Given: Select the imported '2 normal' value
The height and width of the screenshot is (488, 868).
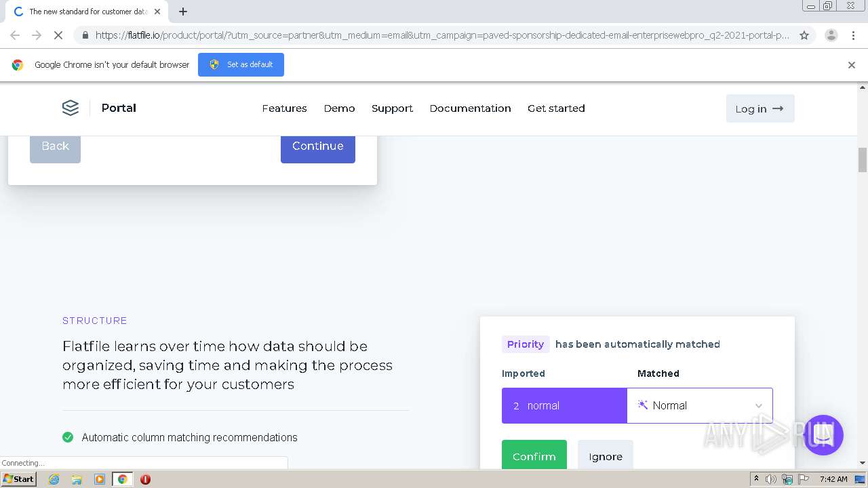Looking at the screenshot, I should click(564, 405).
